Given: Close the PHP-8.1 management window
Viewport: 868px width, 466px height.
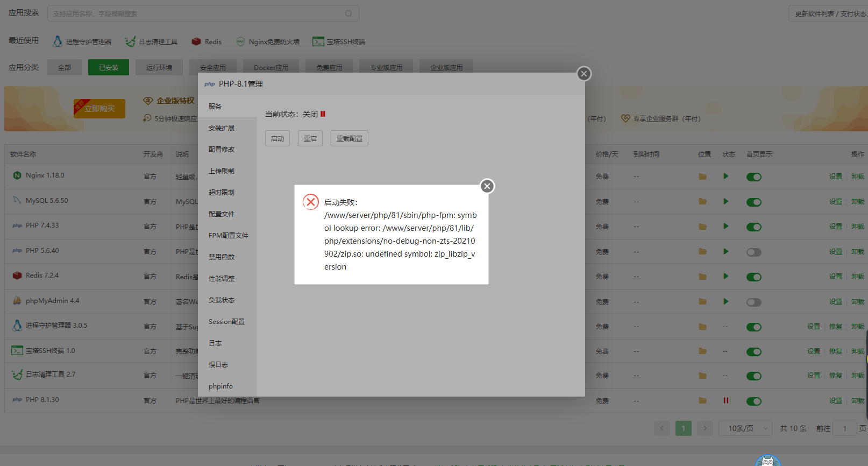Looking at the screenshot, I should coord(584,74).
